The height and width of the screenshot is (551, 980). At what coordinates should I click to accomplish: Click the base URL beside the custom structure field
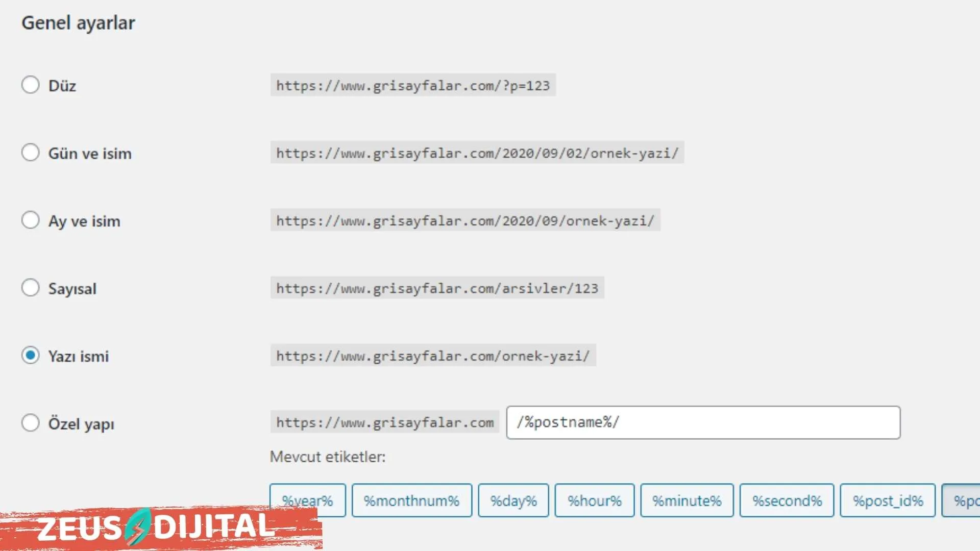click(x=385, y=422)
